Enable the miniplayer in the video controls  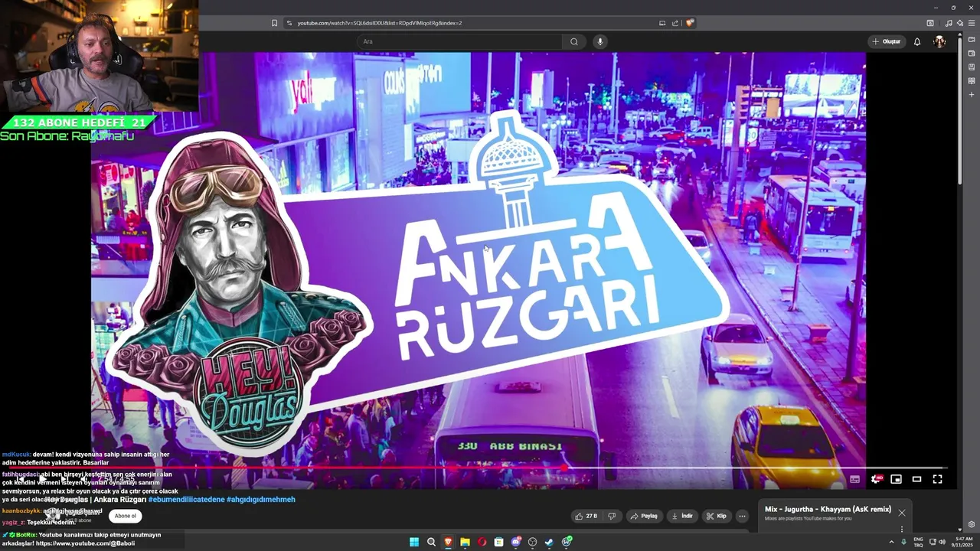[896, 479]
